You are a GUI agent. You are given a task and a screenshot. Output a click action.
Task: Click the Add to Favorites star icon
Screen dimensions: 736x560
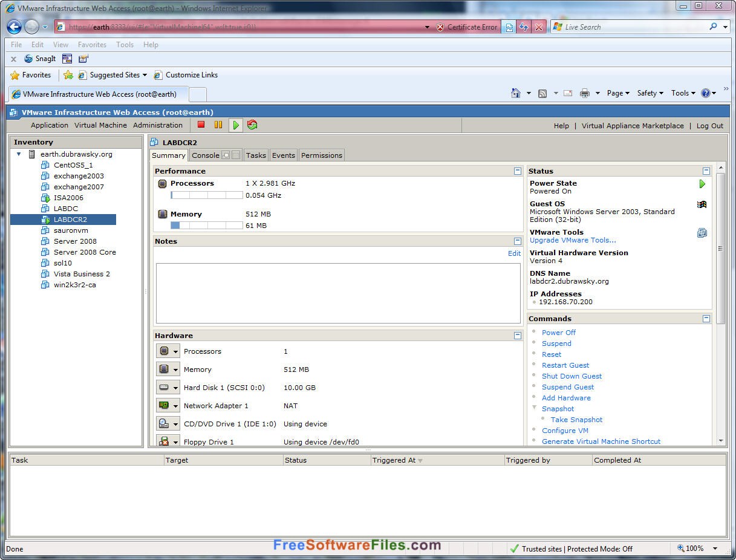(68, 75)
